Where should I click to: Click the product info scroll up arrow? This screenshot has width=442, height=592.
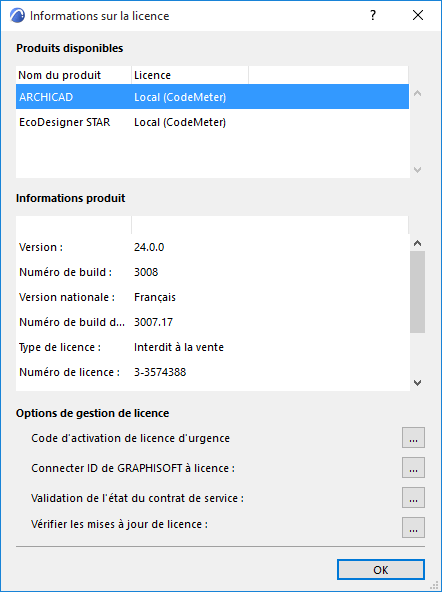[417, 243]
